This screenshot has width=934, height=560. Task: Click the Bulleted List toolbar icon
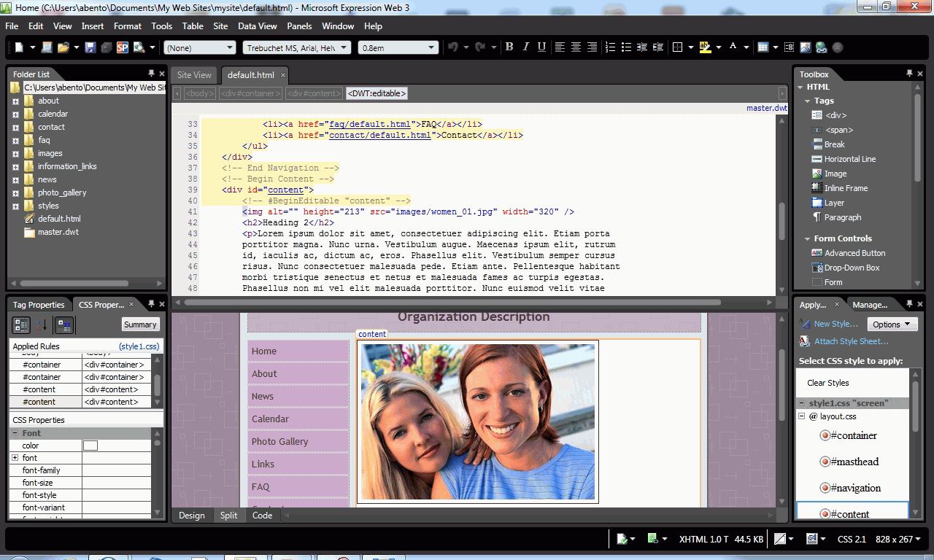point(625,47)
